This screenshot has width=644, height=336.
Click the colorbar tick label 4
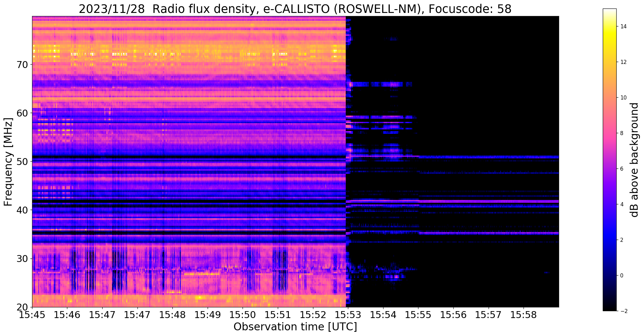(x=622, y=204)
